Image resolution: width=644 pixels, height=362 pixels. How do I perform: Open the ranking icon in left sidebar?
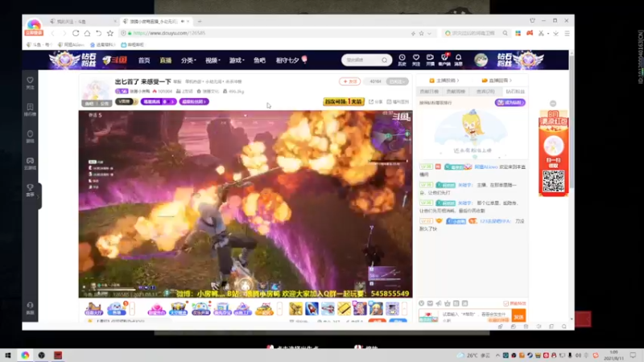coord(30,109)
